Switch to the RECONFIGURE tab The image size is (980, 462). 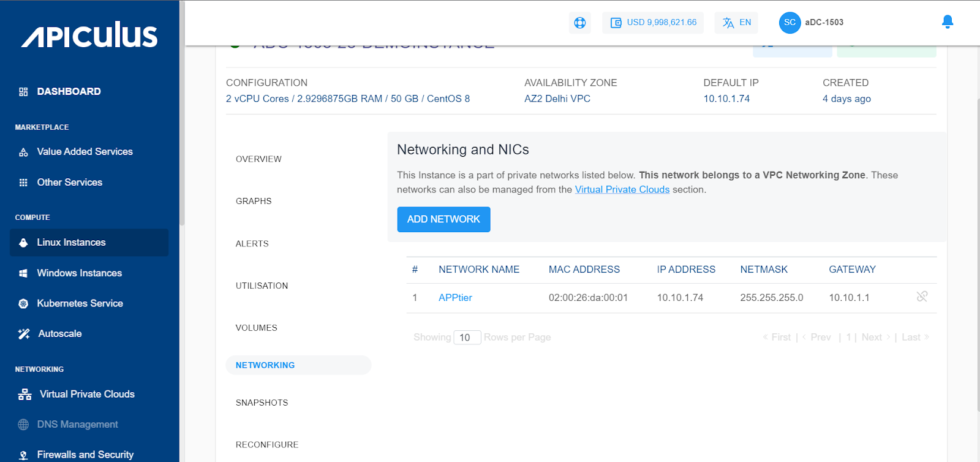click(267, 445)
